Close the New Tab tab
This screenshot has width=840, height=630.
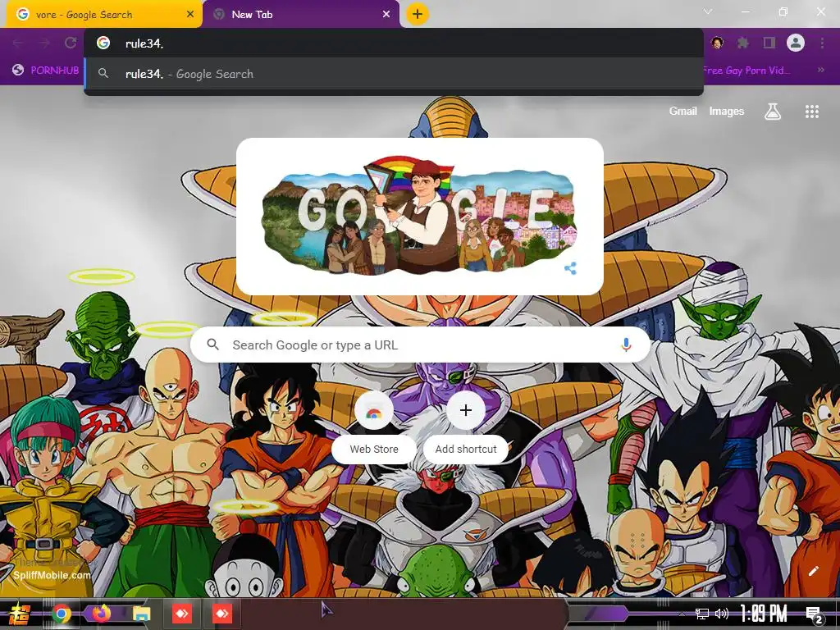click(386, 14)
